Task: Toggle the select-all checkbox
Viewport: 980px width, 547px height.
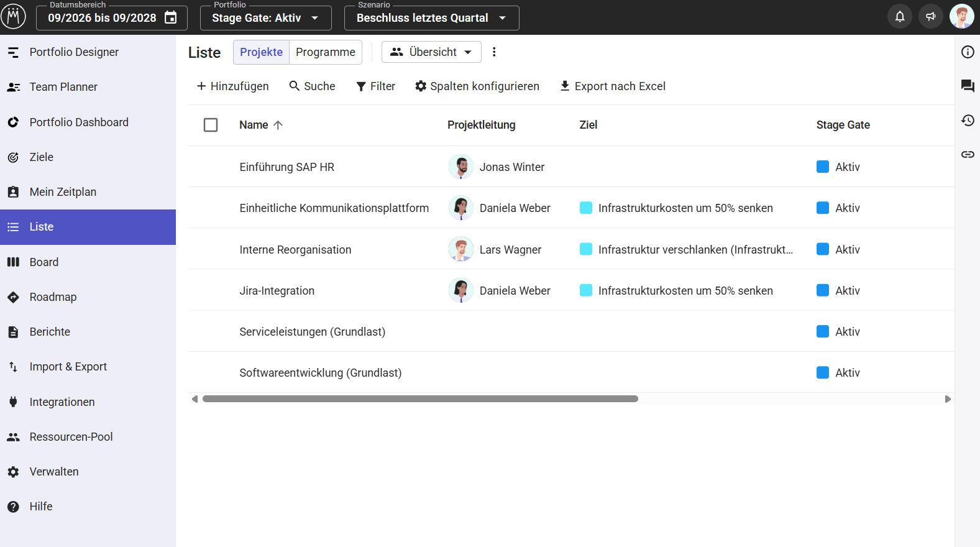Action: point(211,125)
